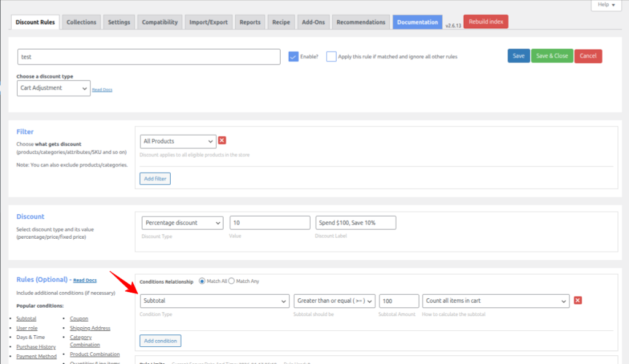Viewport: 629px width, 364px height.
Task: Remove the All Products filter with red X
Action: (222, 141)
